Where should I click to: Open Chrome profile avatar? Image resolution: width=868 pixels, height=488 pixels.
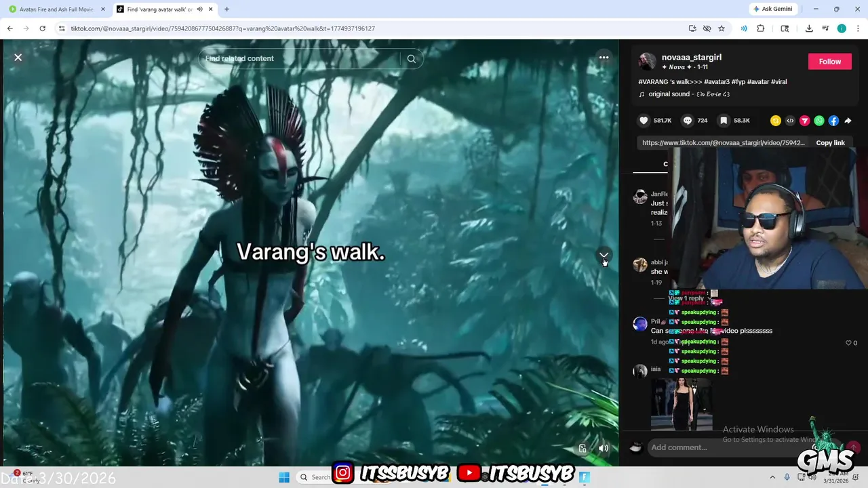(x=842, y=28)
